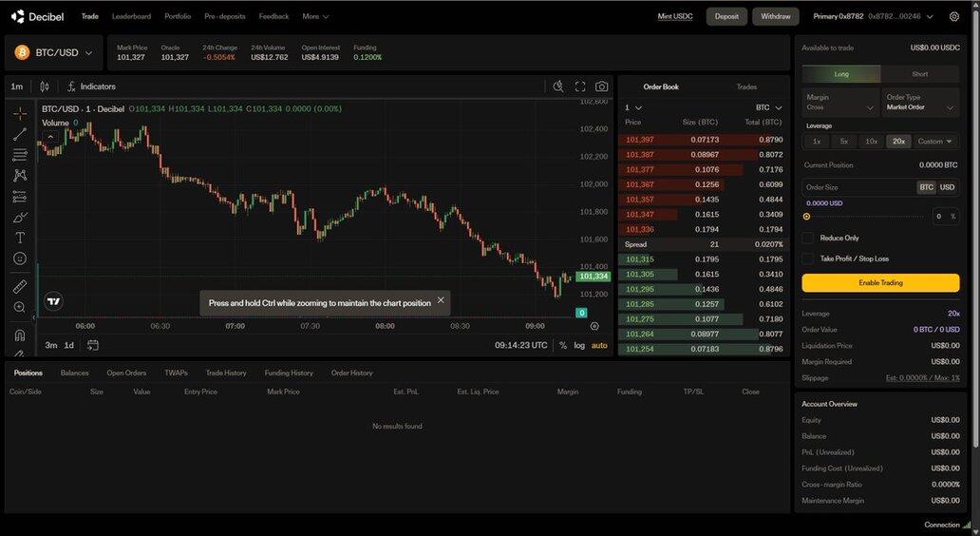Select the text annotation tool

[20, 238]
